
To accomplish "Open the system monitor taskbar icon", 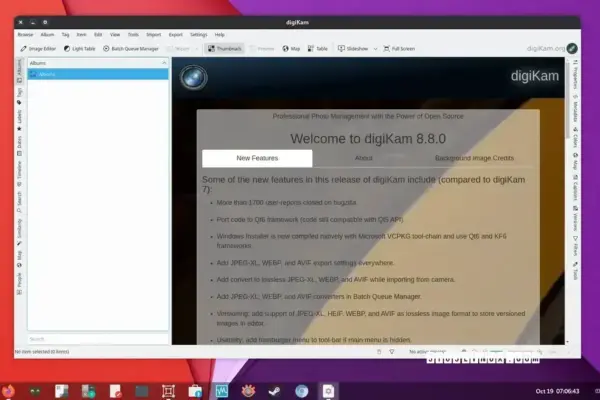I will coord(222,391).
